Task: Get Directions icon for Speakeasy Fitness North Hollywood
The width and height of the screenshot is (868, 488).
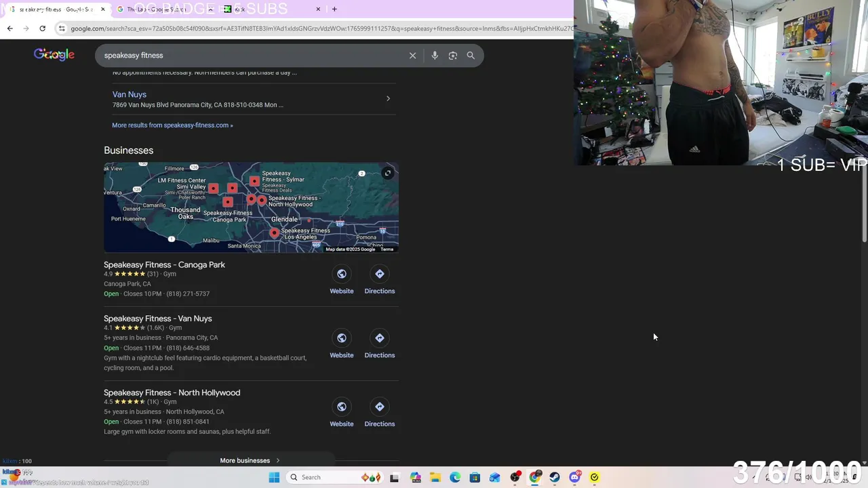Action: coord(380,407)
